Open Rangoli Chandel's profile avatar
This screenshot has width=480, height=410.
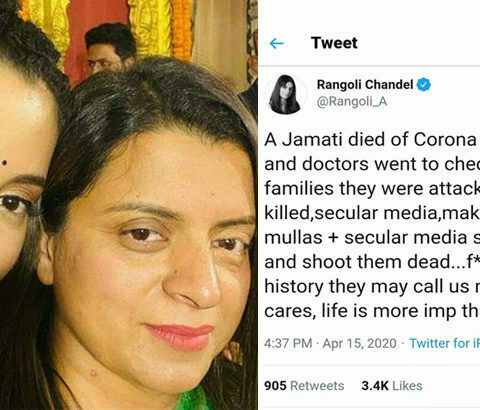pyautogui.click(x=285, y=94)
